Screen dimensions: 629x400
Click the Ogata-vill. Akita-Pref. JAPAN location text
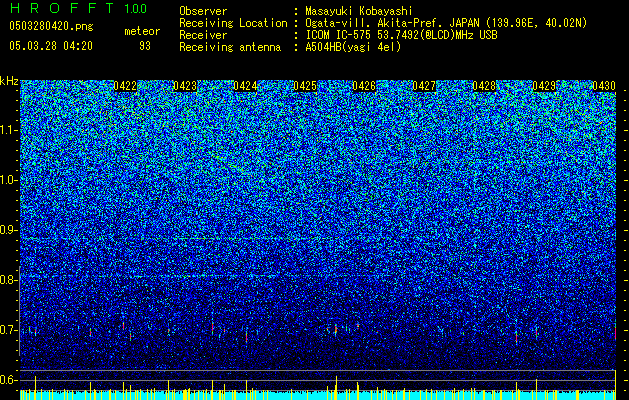446,23
